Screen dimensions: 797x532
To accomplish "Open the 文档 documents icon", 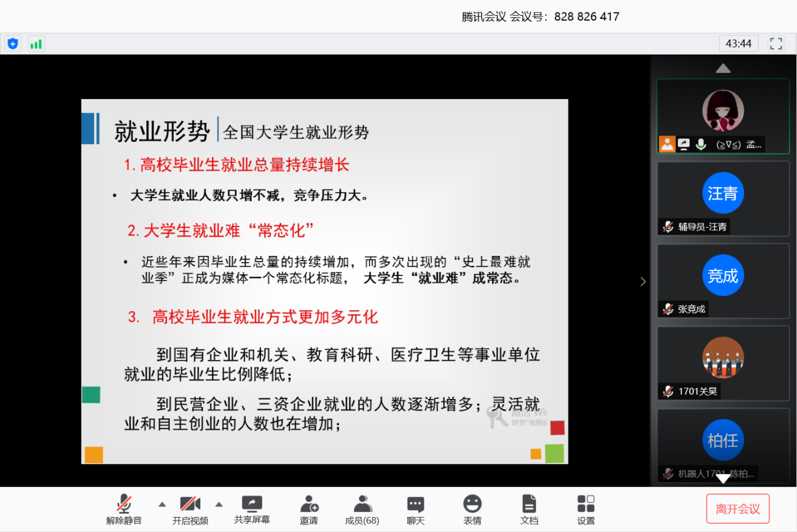I will tap(529, 509).
